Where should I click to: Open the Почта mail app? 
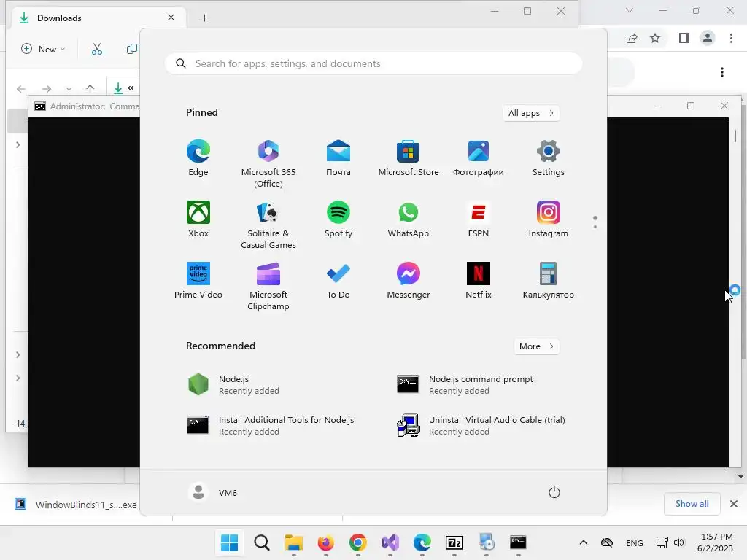click(338, 158)
